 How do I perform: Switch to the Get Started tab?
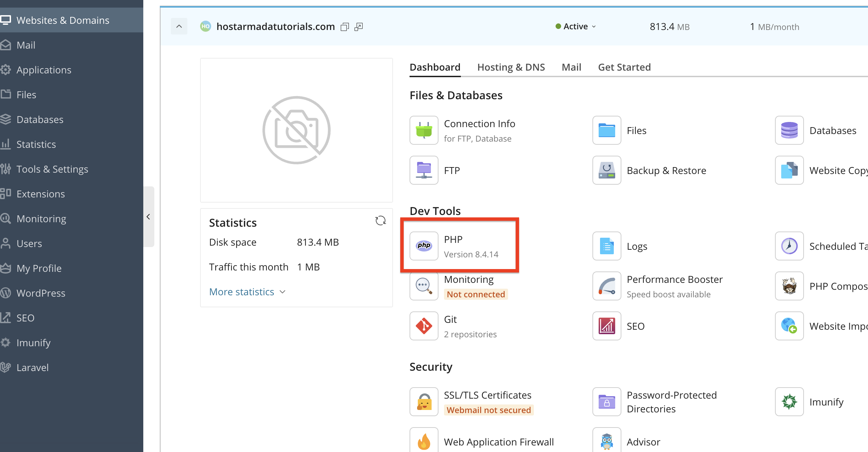(x=624, y=67)
